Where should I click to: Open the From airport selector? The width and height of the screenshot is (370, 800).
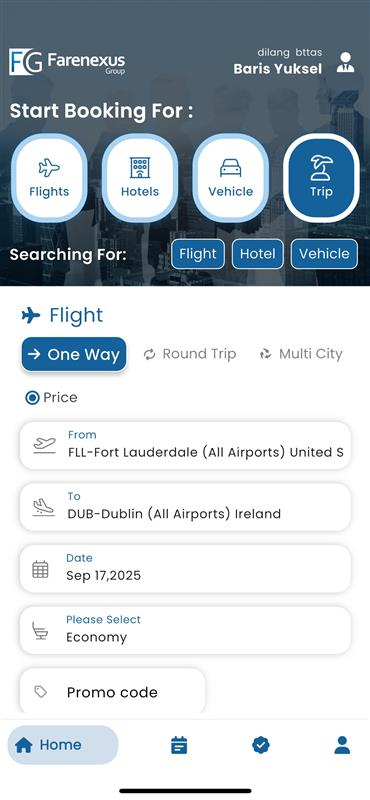pos(185,445)
